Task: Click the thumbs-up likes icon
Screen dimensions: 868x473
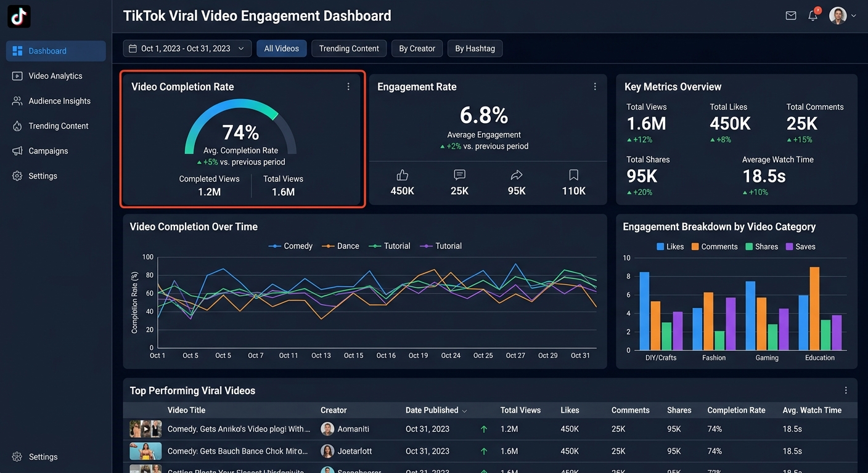Action: pyautogui.click(x=402, y=176)
